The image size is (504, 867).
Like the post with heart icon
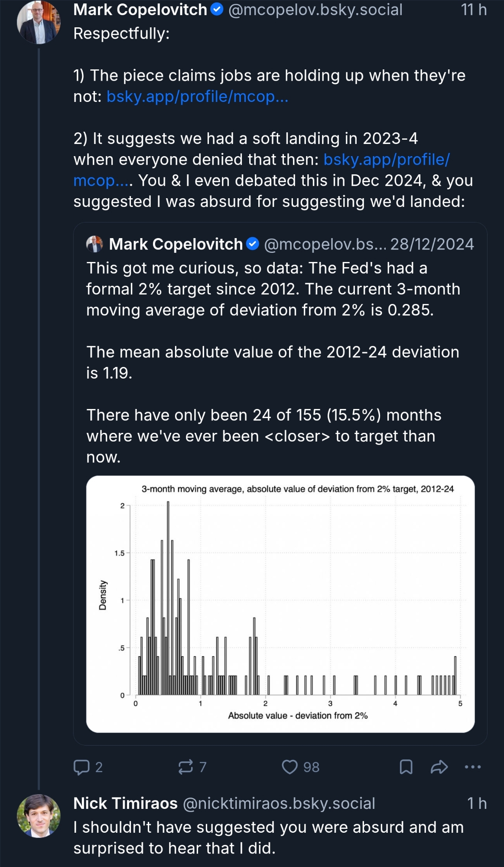[x=289, y=767]
